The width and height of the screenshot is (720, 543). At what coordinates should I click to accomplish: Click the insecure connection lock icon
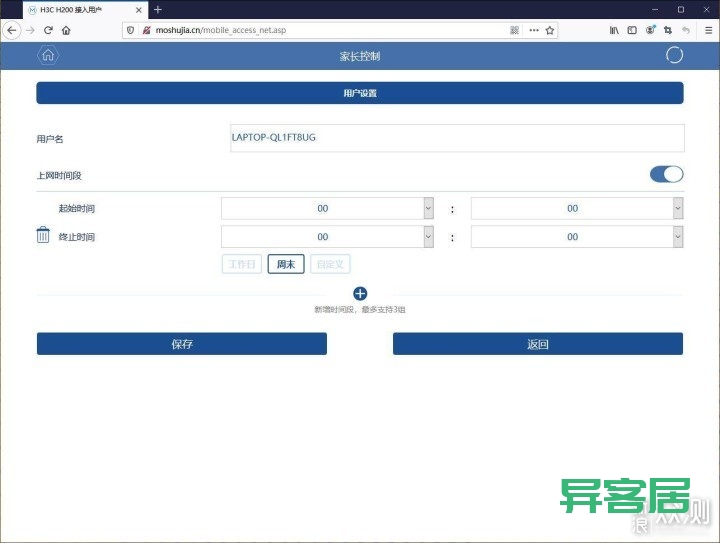click(146, 30)
